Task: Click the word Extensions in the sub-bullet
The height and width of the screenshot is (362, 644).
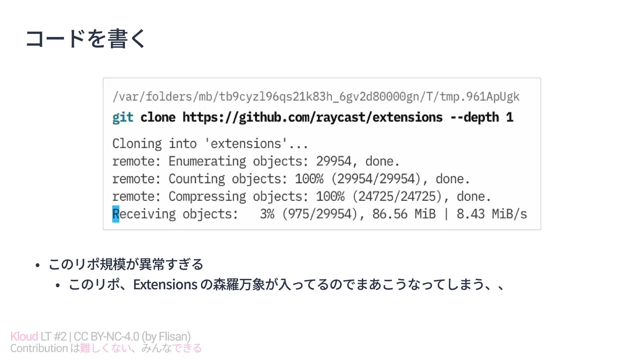Action: click(165, 285)
